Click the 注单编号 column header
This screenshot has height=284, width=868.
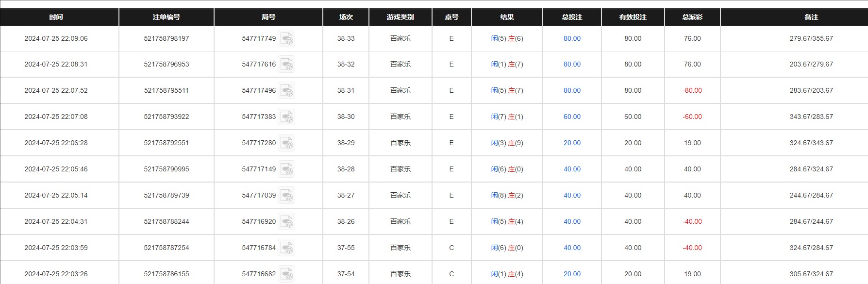pyautogui.click(x=166, y=17)
